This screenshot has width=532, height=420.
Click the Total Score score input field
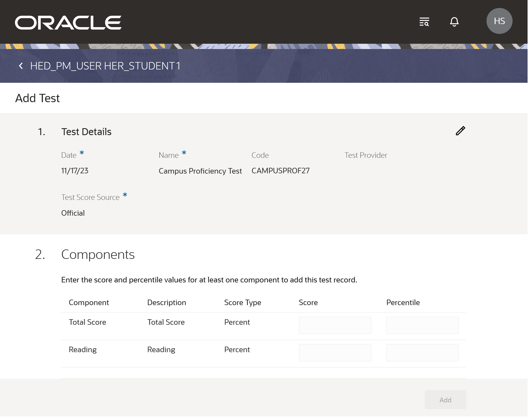click(335, 325)
